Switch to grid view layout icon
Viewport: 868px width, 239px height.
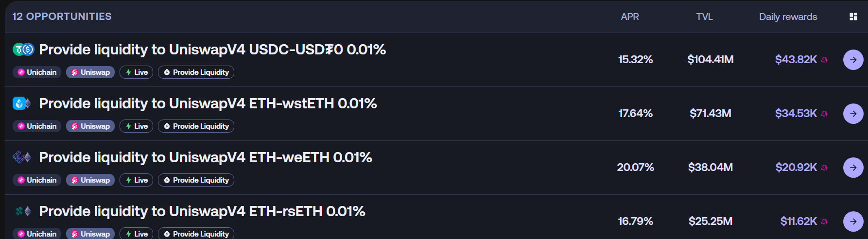[853, 17]
